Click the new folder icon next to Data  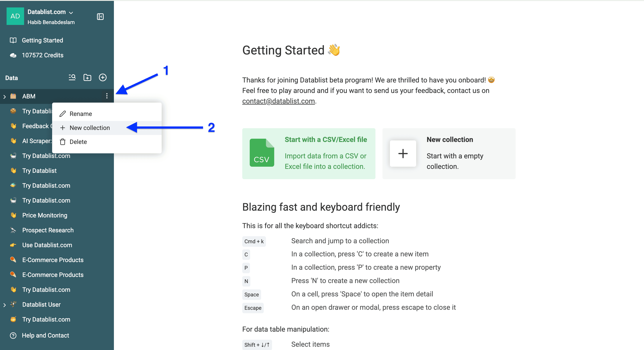point(87,78)
